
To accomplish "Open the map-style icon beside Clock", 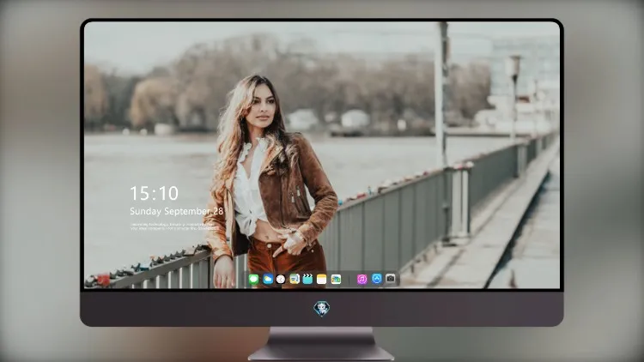I will (x=294, y=280).
